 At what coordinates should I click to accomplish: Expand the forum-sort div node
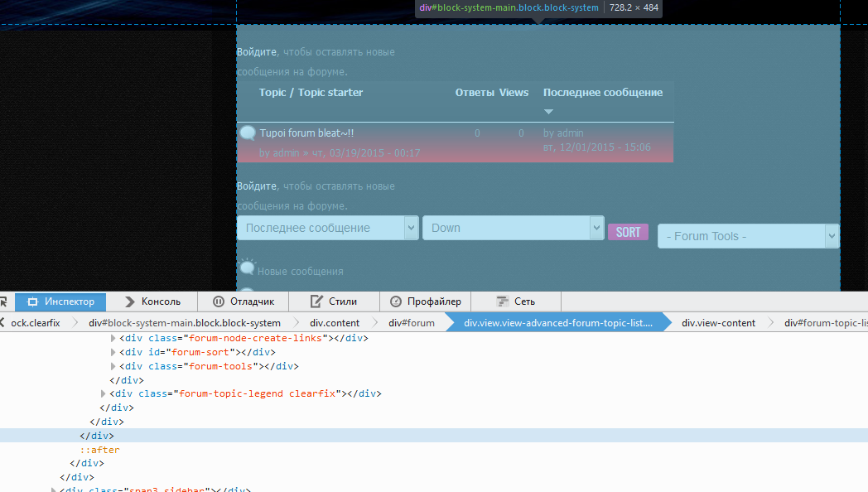[x=113, y=352]
